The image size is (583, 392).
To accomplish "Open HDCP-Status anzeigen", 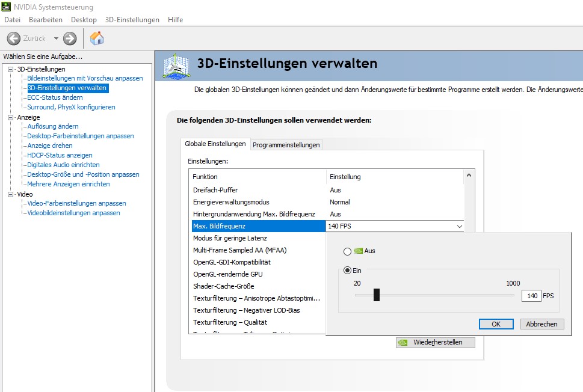I will point(60,155).
